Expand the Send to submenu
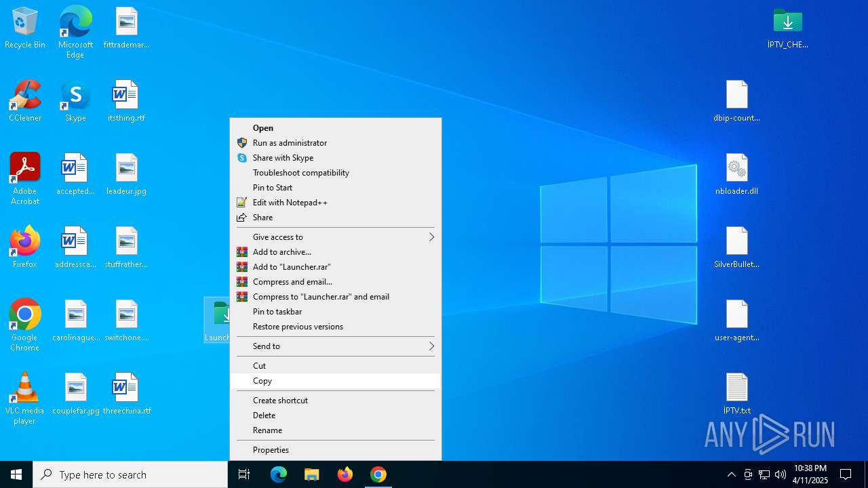The image size is (868, 488). pos(336,346)
